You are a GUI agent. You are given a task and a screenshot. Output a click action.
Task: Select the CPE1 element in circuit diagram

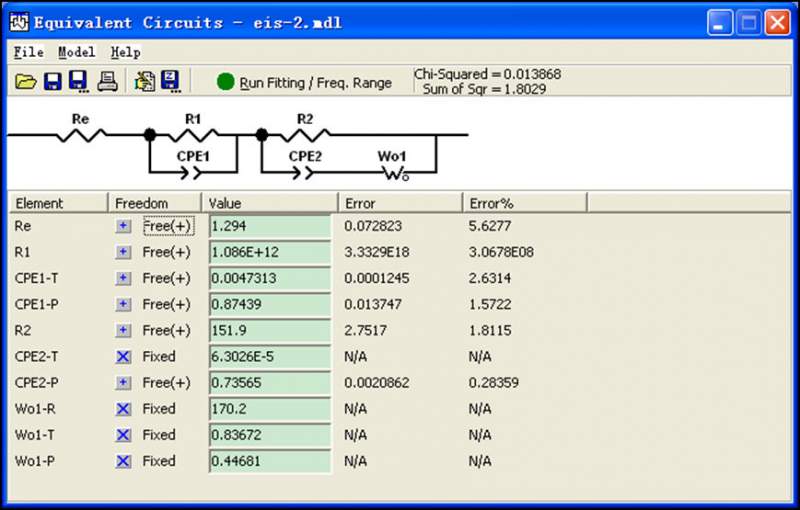192,172
